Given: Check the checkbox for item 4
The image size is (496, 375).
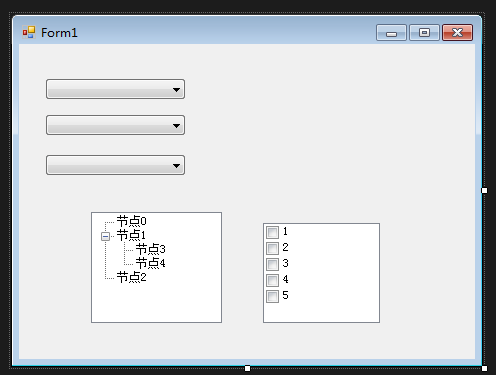Looking at the screenshot, I should coord(272,280).
